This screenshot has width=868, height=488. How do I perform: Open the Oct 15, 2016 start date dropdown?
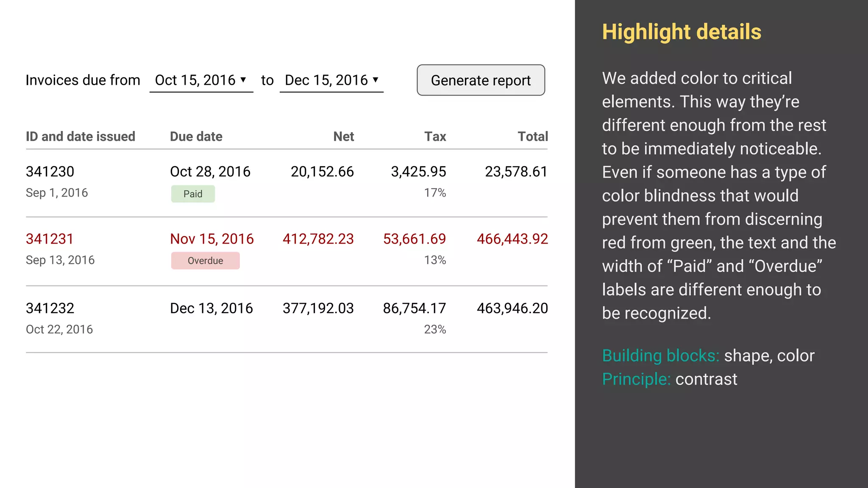coord(201,80)
